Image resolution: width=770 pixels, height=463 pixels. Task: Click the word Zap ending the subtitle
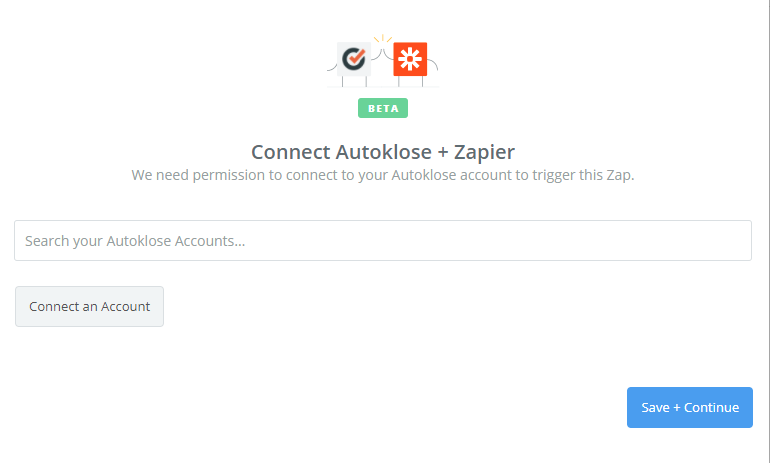(619, 175)
